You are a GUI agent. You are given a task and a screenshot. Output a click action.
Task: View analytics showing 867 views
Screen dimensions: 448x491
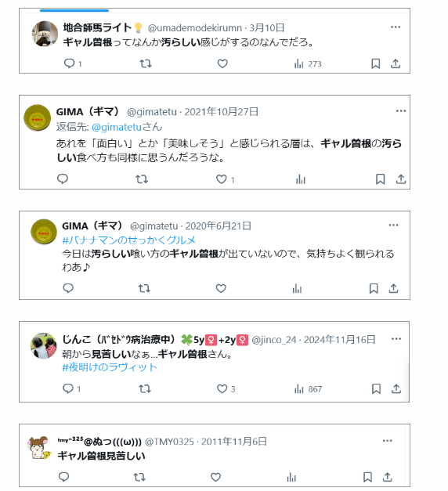point(308,389)
